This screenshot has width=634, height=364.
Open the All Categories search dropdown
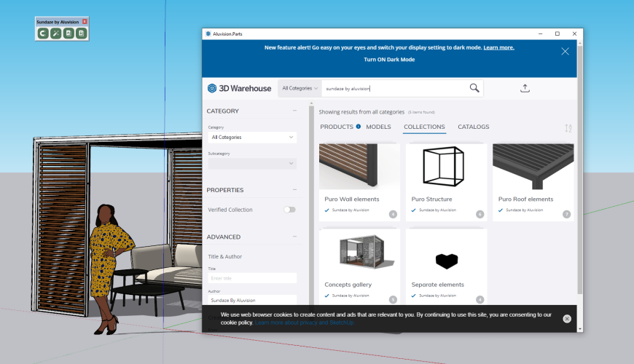[300, 88]
